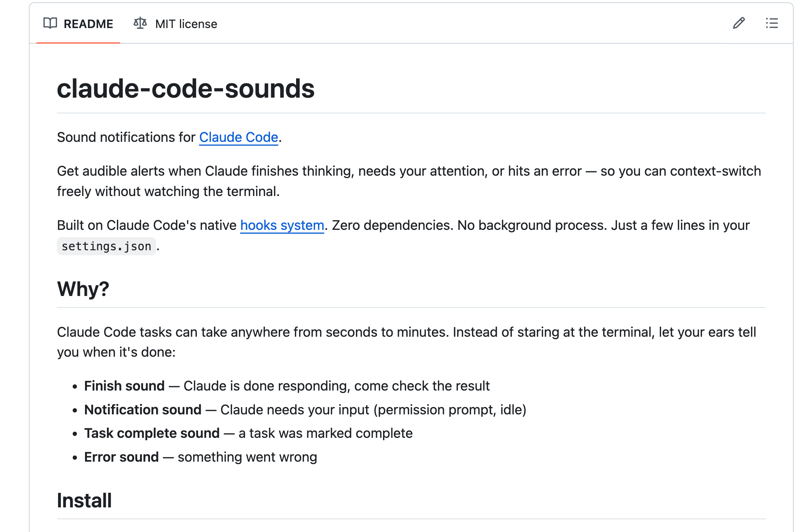Screen dimensions: 796x532
Task: Click the scales icon beside MIT license
Action: [140, 23]
